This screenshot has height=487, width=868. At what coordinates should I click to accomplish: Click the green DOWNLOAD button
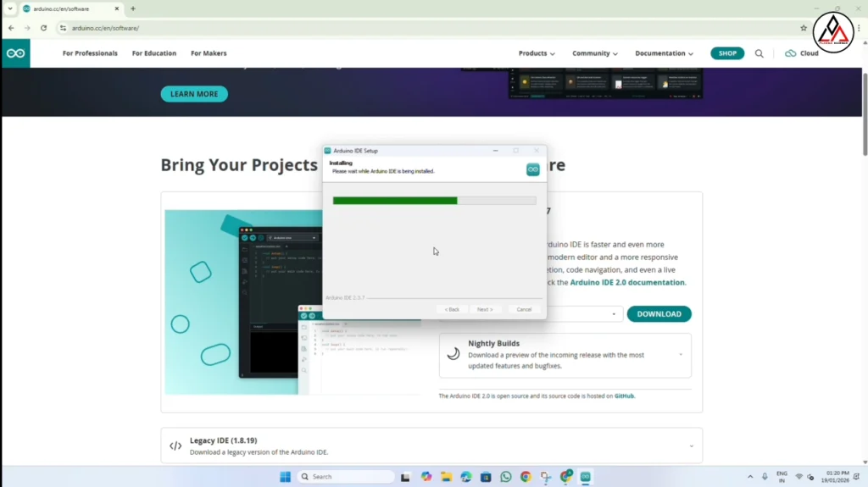(x=659, y=314)
